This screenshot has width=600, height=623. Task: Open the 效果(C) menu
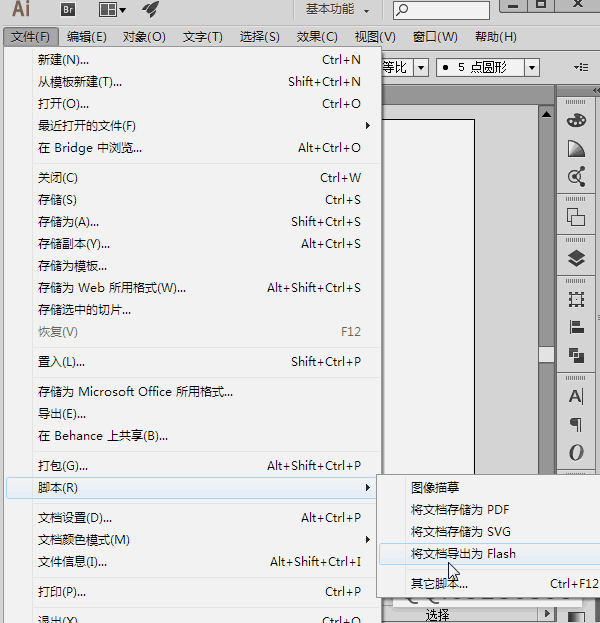click(x=317, y=37)
